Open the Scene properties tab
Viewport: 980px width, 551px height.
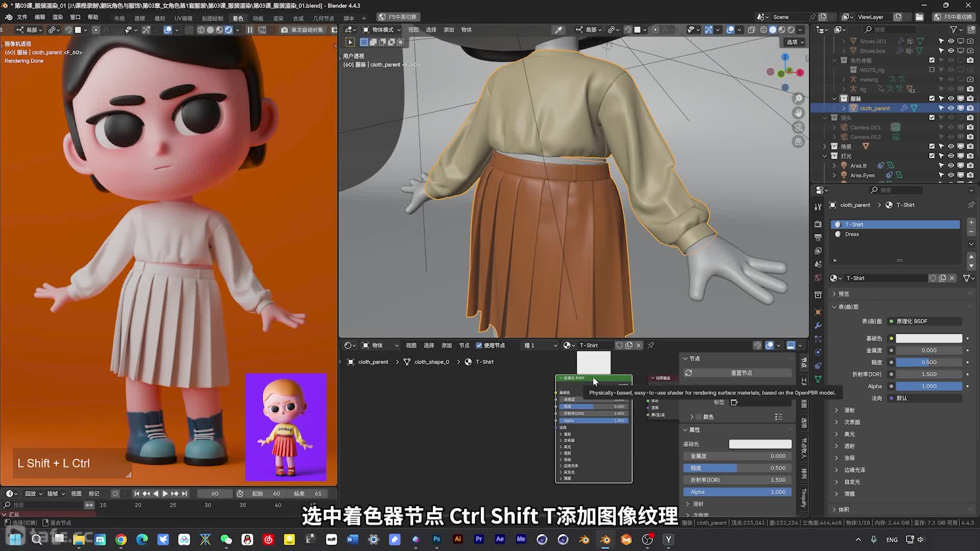(818, 264)
